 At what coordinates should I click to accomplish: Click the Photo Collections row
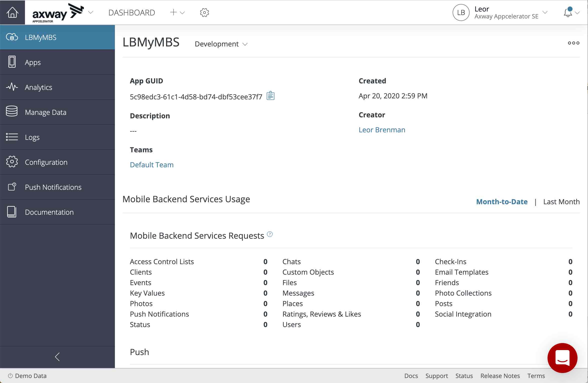[504, 293]
